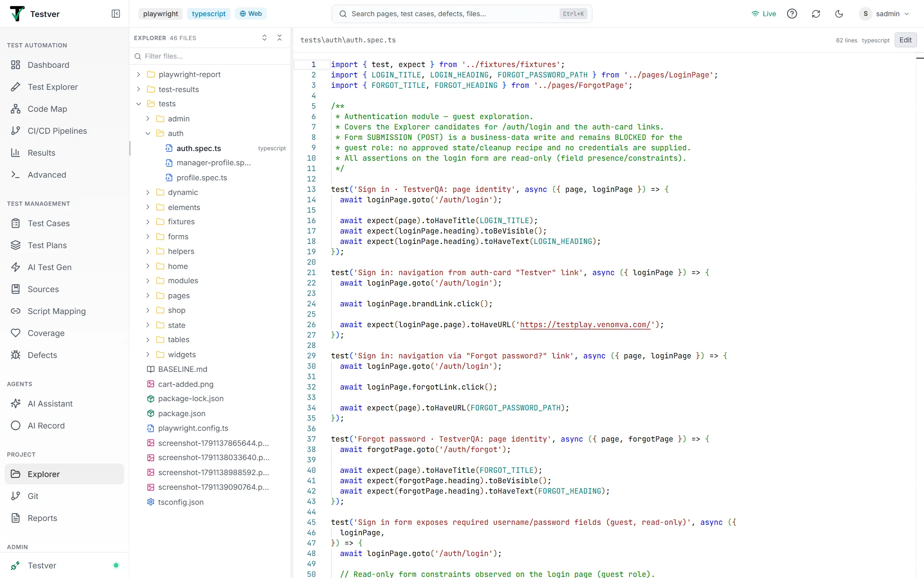The width and height of the screenshot is (924, 578).
Task: Open the Reports page
Action: tap(64, 518)
